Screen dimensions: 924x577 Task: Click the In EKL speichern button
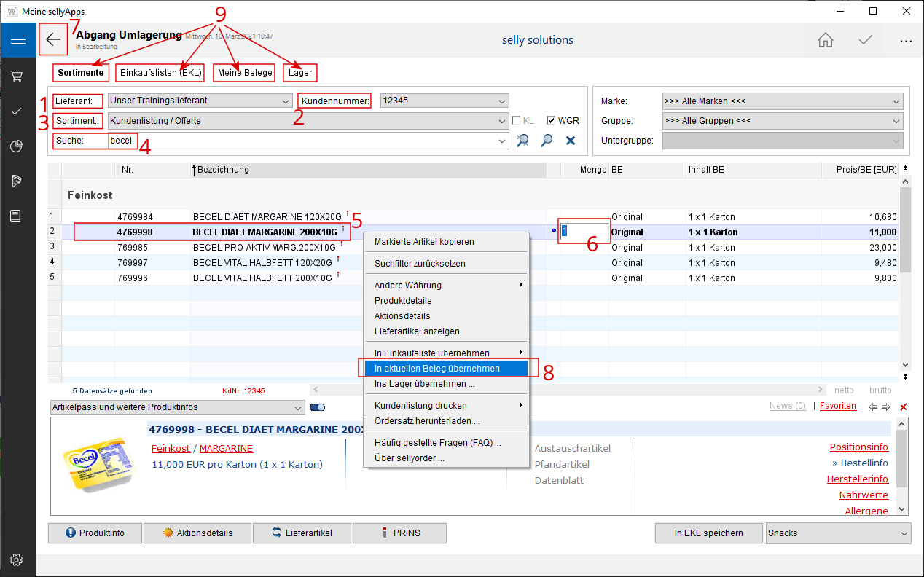(x=708, y=533)
